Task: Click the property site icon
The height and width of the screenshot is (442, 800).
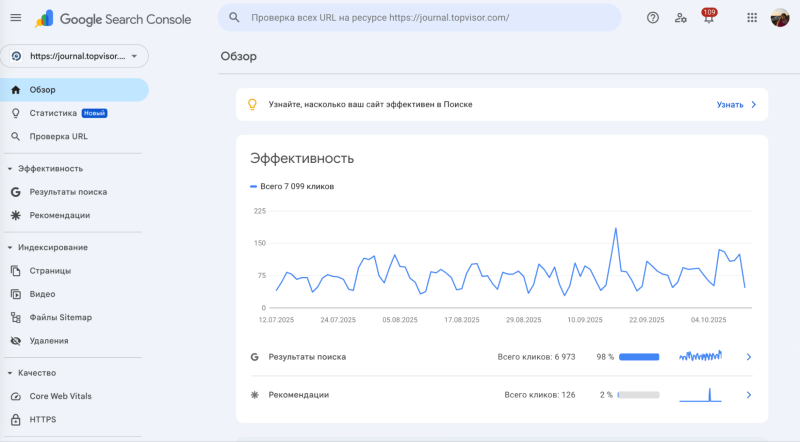Action: click(x=16, y=56)
